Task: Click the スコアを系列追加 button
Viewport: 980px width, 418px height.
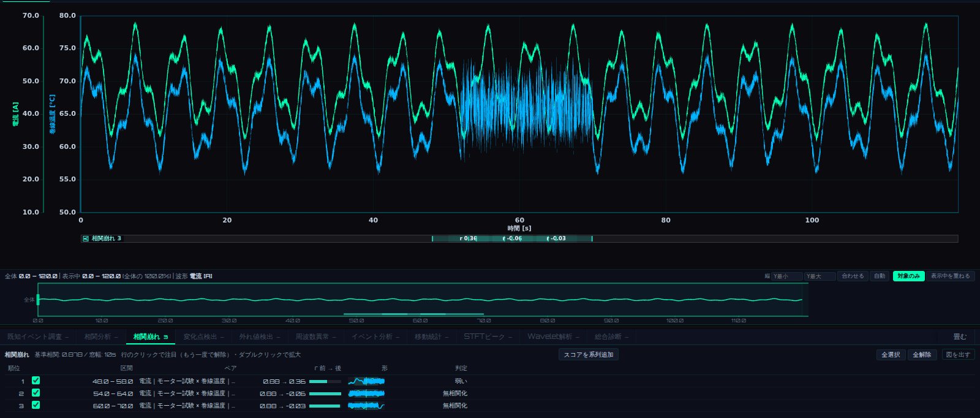Action: click(589, 355)
